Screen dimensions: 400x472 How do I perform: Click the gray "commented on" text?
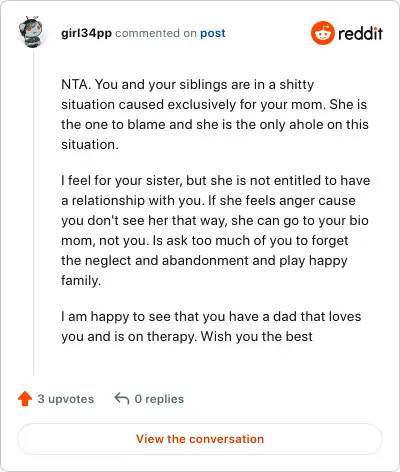(156, 33)
